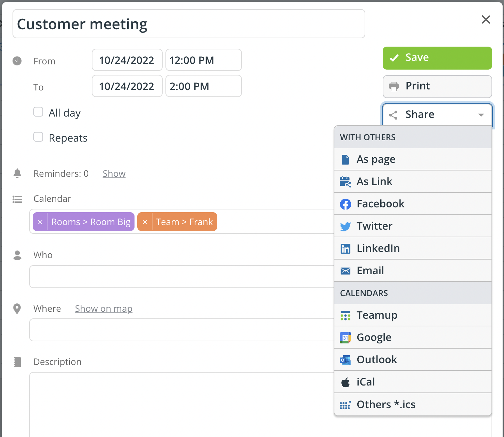
Task: Click the Email envelope icon
Action: pos(345,271)
